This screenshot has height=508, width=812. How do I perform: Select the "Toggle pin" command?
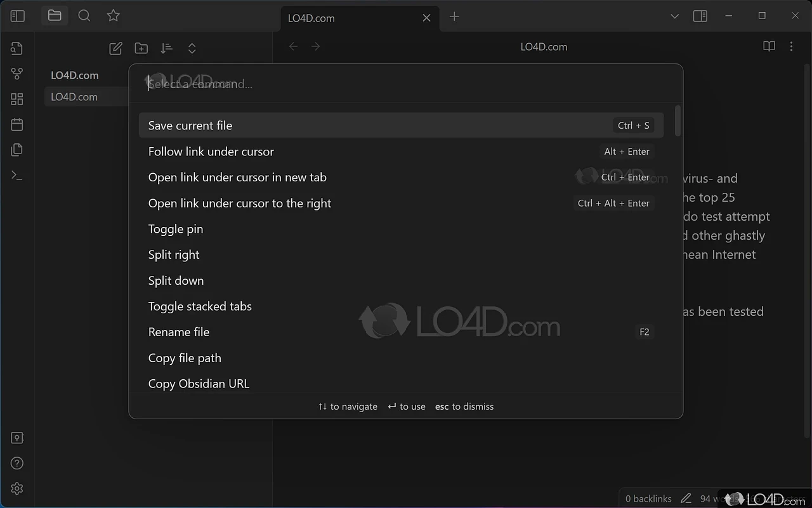(176, 229)
